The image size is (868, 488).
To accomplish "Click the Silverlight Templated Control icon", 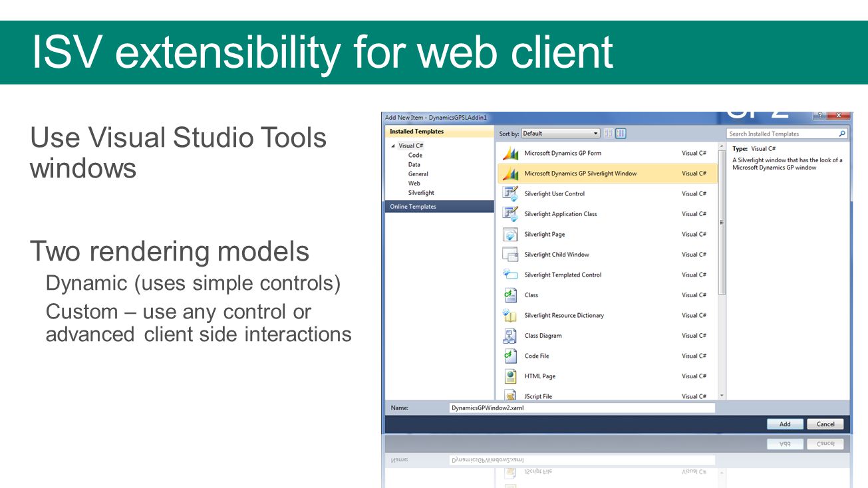I will point(510,275).
